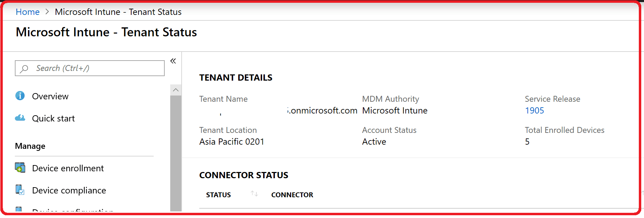Open the Overview menu item
The image size is (644, 218).
(x=50, y=96)
